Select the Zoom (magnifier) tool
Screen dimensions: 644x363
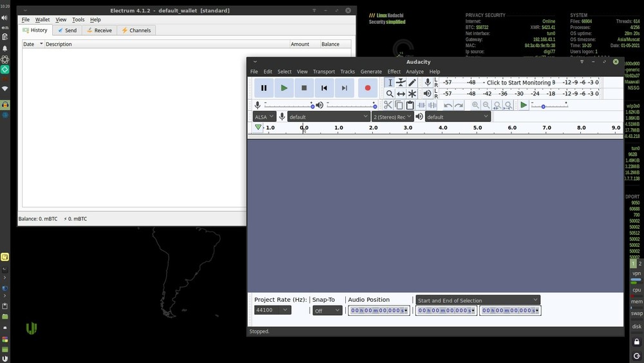pos(390,93)
